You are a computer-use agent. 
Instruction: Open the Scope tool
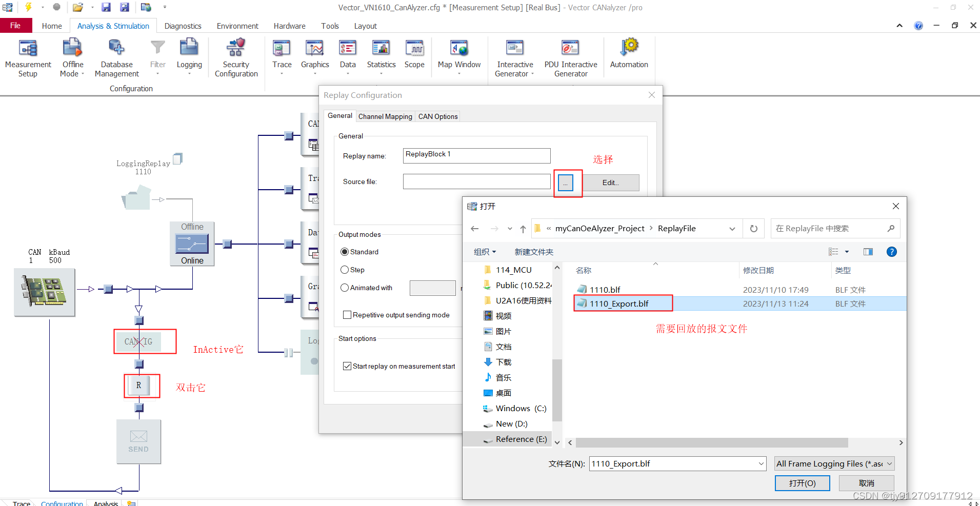click(x=414, y=54)
